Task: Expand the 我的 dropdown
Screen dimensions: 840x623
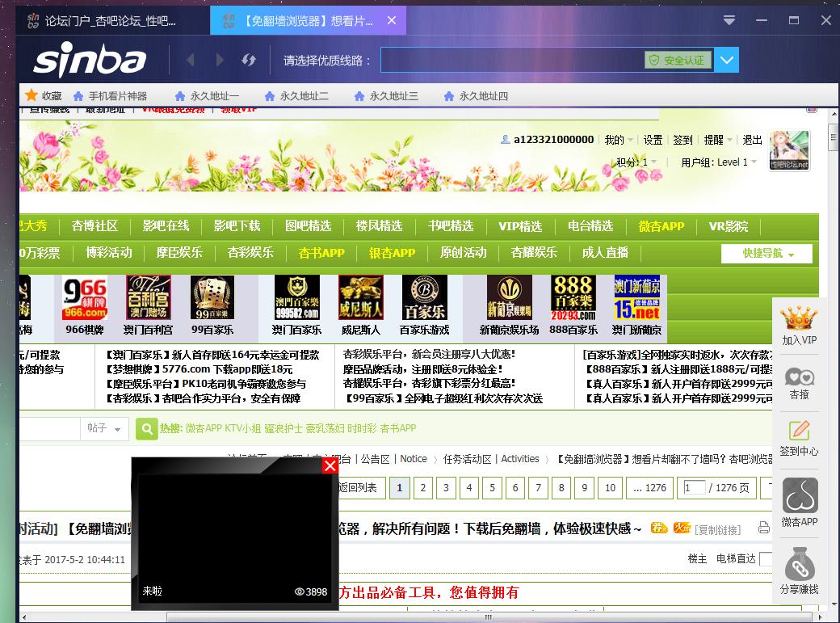Action: tap(619, 140)
